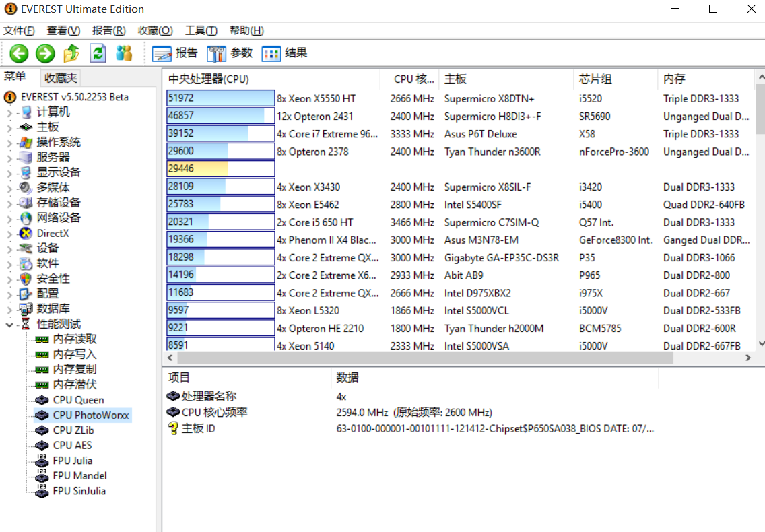Select the 内存读取 benchmark item
Viewport: 765px width, 532px height.
pyautogui.click(x=74, y=339)
